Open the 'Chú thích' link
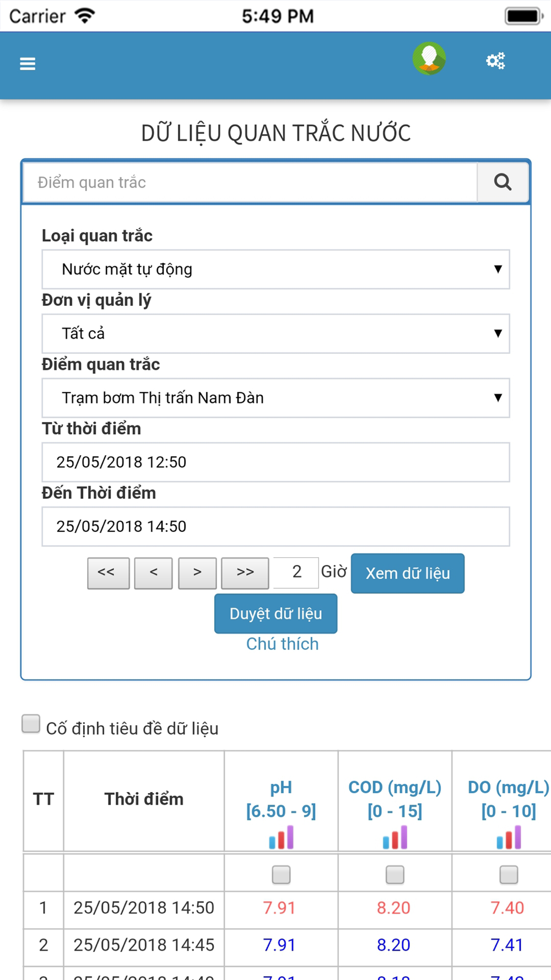 coord(282,644)
